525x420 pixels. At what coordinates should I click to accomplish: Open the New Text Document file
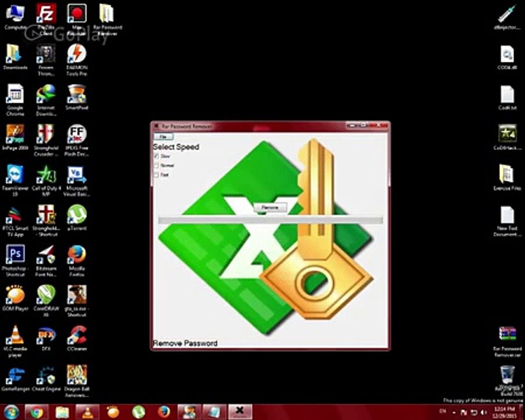tap(507, 221)
